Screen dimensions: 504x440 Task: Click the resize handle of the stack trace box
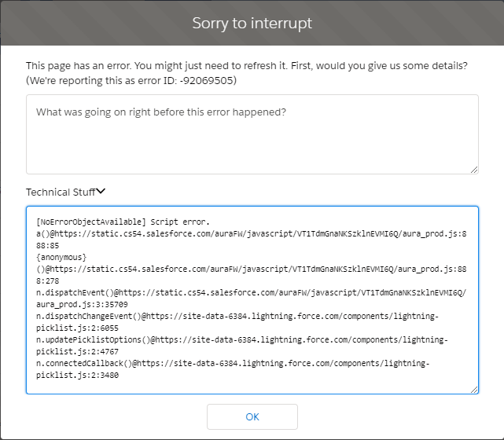pos(474,390)
